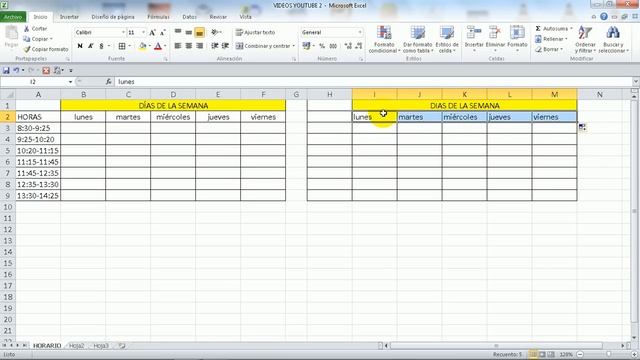
Task: Toggle underline (S) formatting
Action: 101,46
